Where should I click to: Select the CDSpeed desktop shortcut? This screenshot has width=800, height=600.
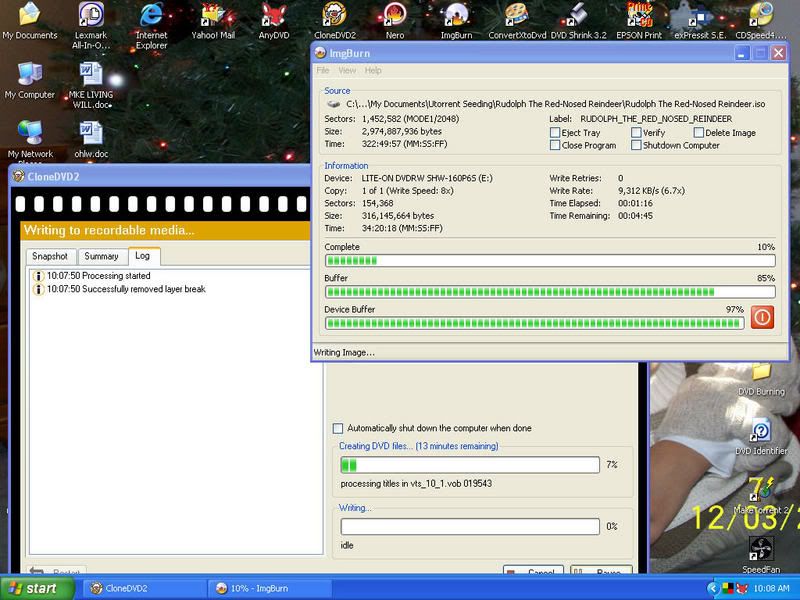761,20
